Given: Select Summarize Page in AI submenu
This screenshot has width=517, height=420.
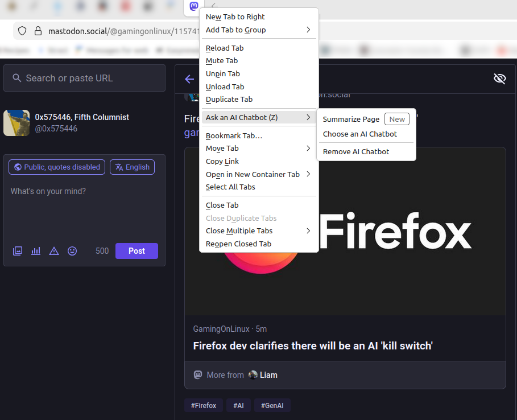Looking at the screenshot, I should click(x=351, y=120).
